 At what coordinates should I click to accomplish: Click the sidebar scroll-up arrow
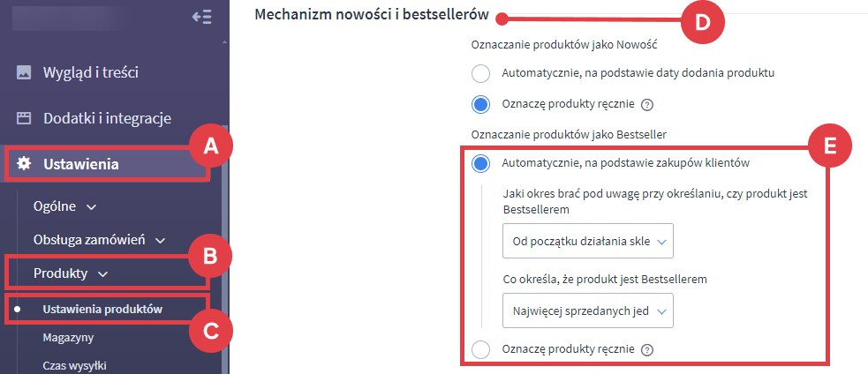pyautogui.click(x=224, y=41)
